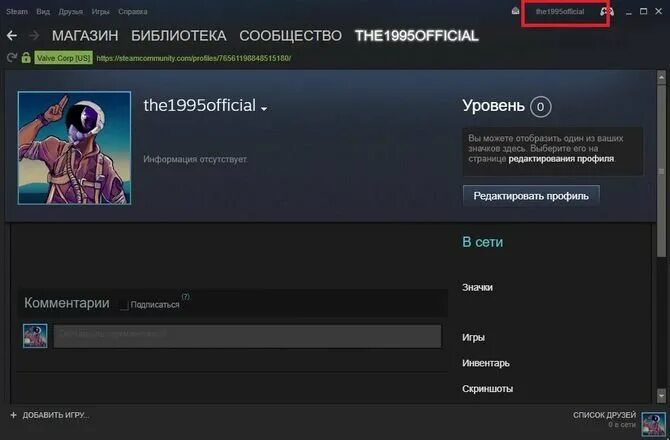Screen dimensions: 670x440
Task: Open the Значки link
Action: tap(477, 287)
